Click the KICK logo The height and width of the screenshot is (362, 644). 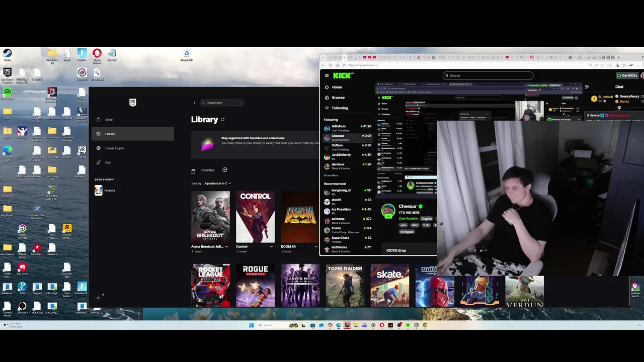click(x=343, y=75)
